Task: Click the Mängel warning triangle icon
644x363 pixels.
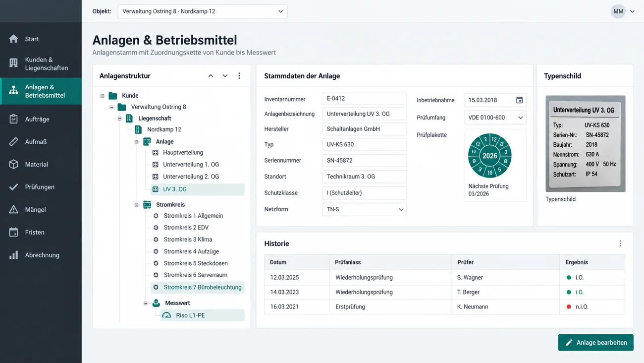Action: pos(14,210)
